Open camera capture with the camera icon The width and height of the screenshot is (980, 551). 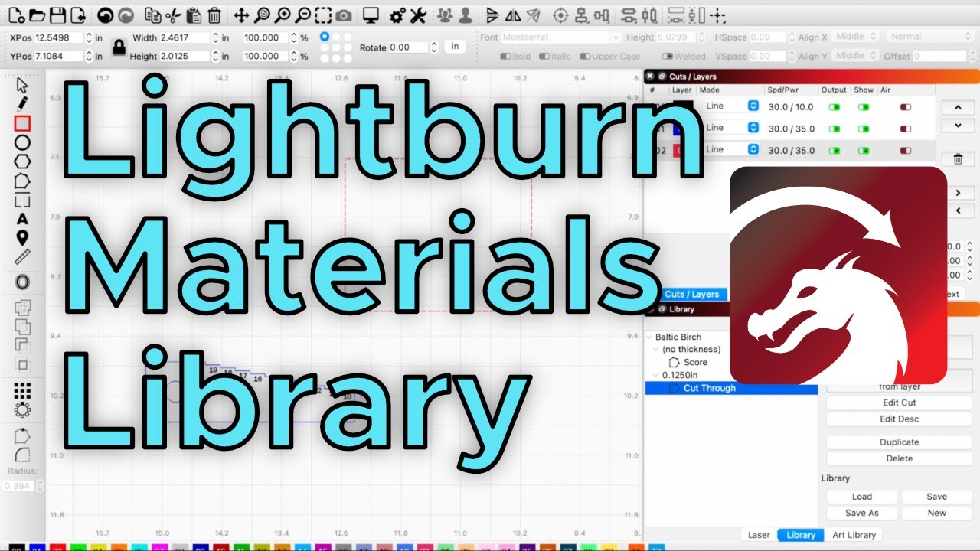coord(345,15)
